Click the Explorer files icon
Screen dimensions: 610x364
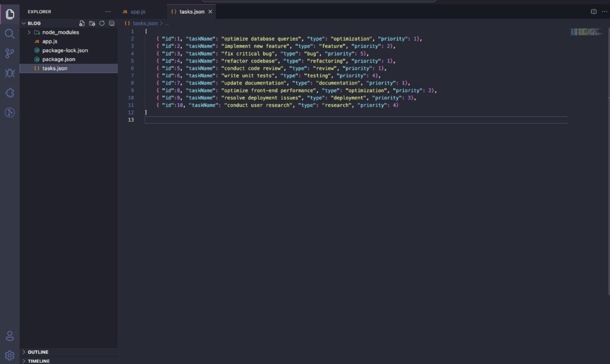pyautogui.click(x=10, y=14)
